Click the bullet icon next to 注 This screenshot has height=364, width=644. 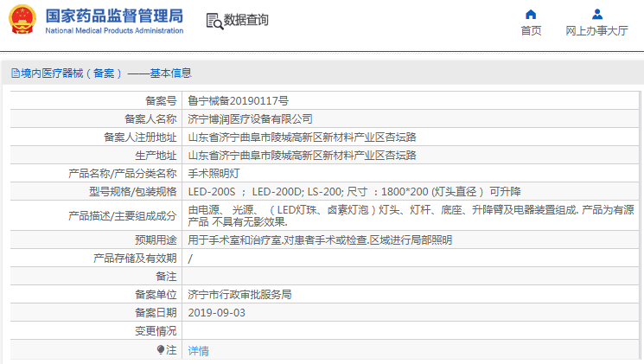(160, 349)
